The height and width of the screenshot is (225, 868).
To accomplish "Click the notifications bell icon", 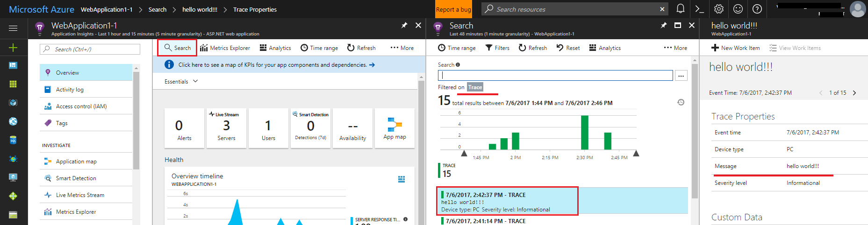I will (681, 9).
